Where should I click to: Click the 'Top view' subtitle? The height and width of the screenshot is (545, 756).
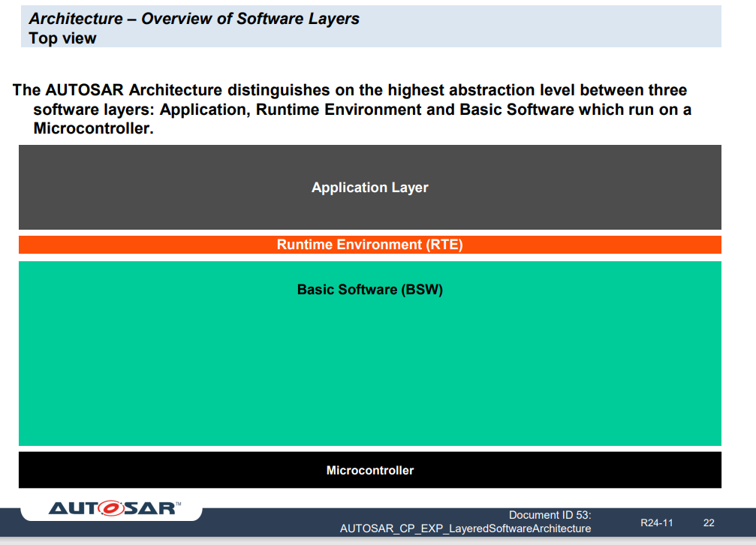(x=62, y=38)
